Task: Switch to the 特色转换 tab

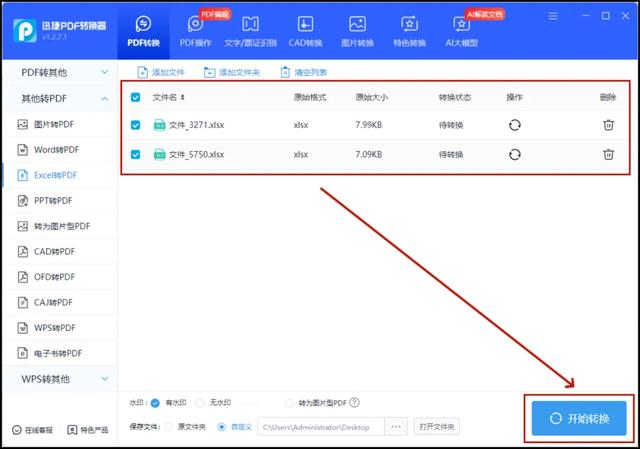Action: pyautogui.click(x=409, y=32)
